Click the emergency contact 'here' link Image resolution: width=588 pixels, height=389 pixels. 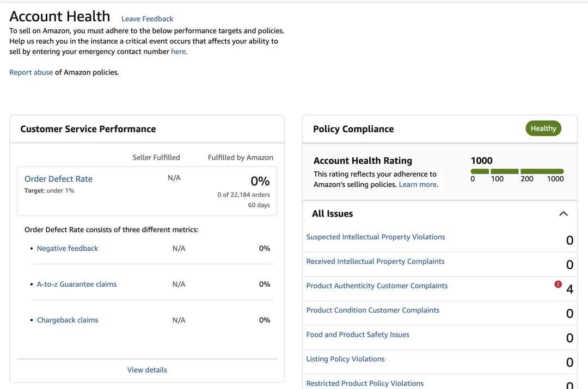(178, 52)
